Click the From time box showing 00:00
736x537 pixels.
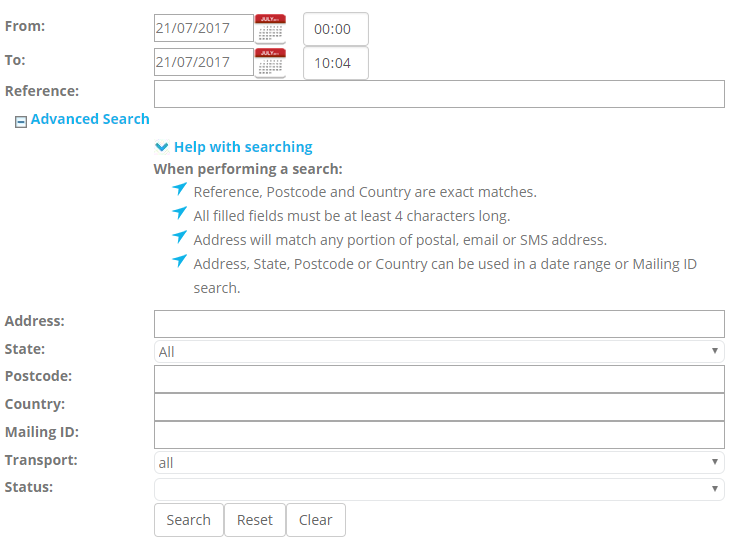(335, 29)
